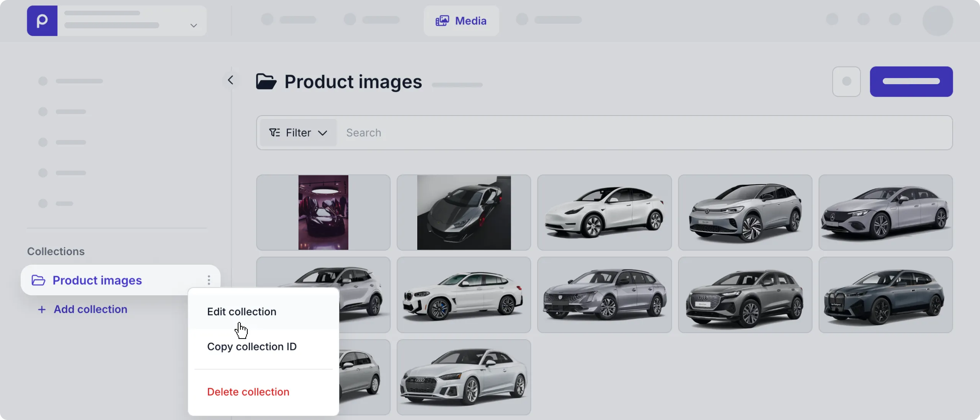Click the purple P logo icon

point(42,21)
